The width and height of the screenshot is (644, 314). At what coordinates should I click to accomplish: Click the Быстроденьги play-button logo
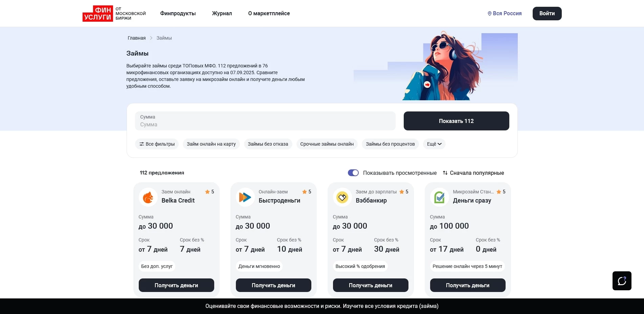[245, 197]
